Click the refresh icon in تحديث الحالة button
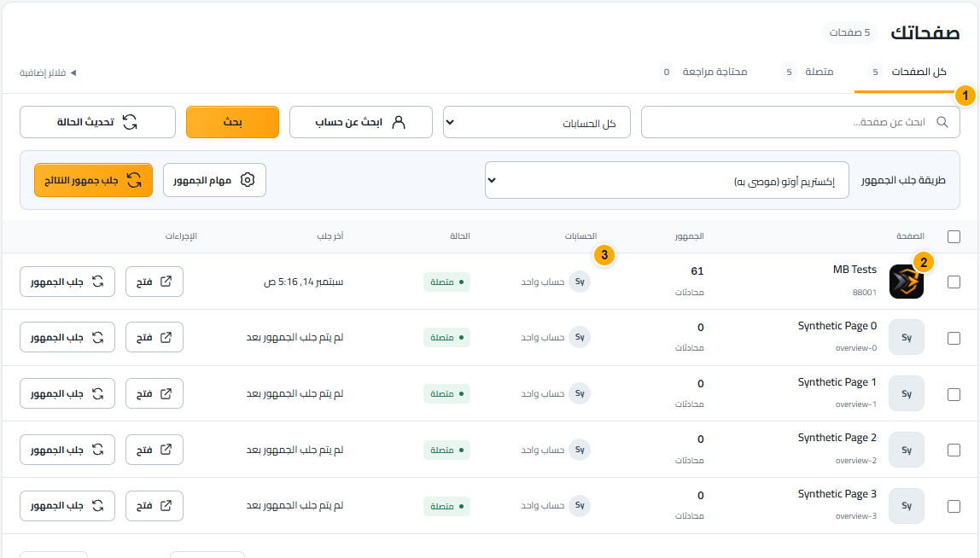 click(130, 122)
